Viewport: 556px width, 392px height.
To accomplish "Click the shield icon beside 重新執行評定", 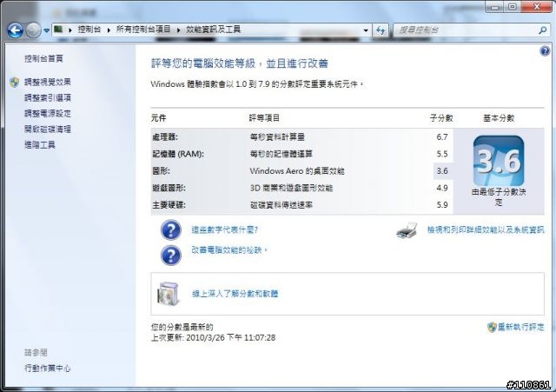I will point(492,327).
